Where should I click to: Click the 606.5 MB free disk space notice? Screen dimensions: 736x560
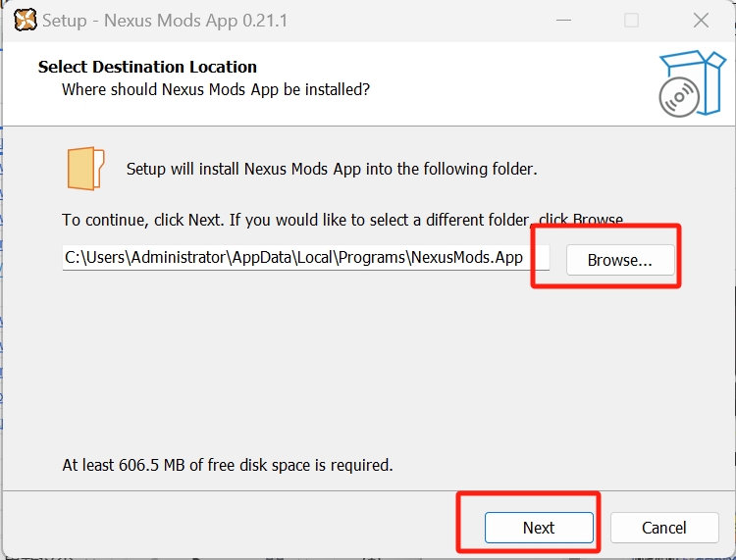[x=228, y=465]
